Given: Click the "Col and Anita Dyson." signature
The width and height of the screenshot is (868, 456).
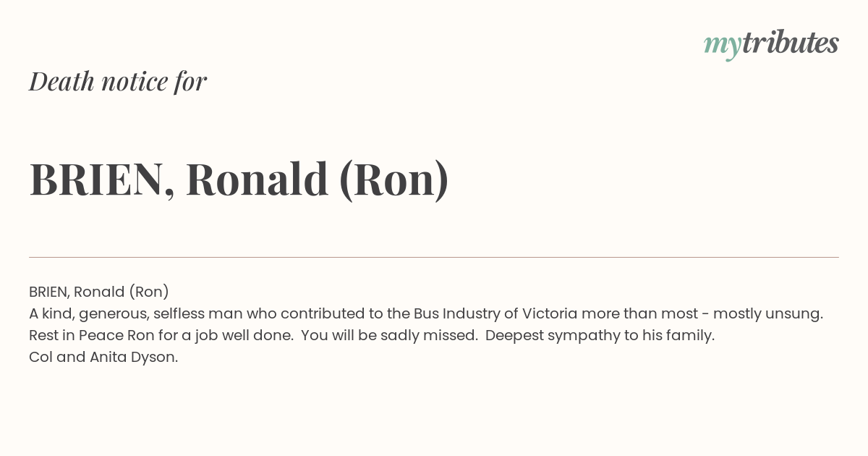Looking at the screenshot, I should (x=103, y=358).
